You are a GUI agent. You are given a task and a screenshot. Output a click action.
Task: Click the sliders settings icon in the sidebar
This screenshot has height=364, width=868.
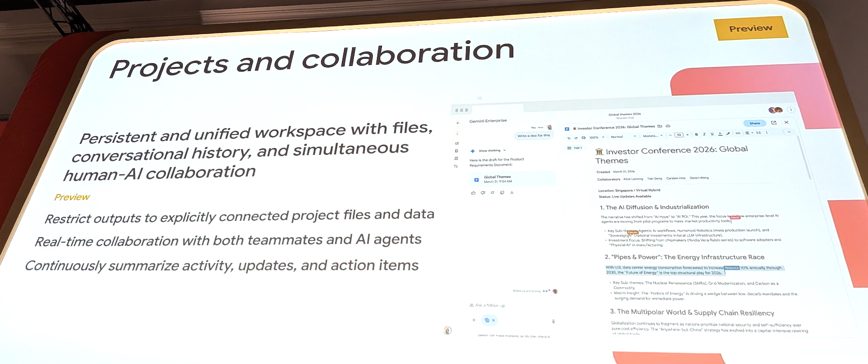click(x=456, y=166)
